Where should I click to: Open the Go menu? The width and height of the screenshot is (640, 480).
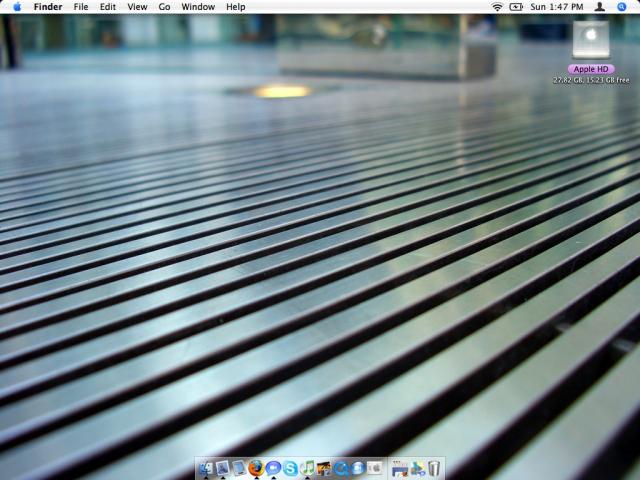(x=164, y=7)
